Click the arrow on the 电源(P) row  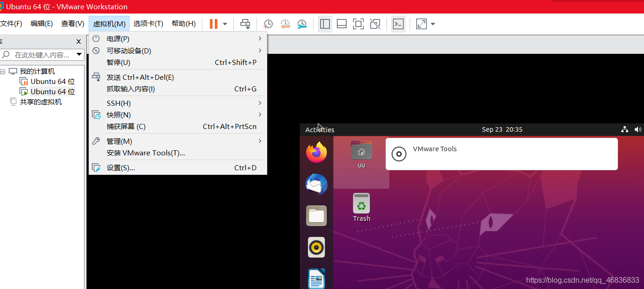[260, 39]
